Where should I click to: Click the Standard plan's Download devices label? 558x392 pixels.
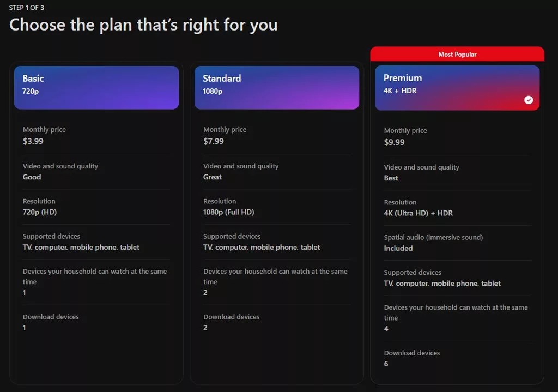232,317
